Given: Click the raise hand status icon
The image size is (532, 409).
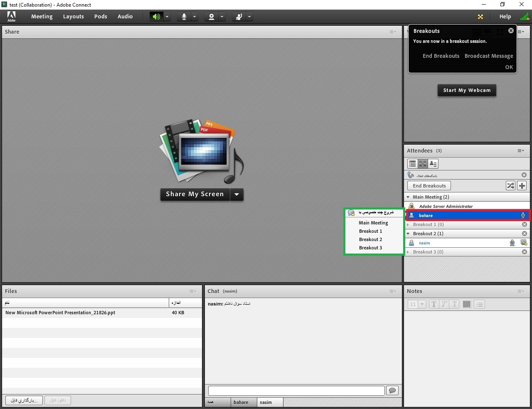Looking at the screenshot, I should pyautogui.click(x=239, y=17).
